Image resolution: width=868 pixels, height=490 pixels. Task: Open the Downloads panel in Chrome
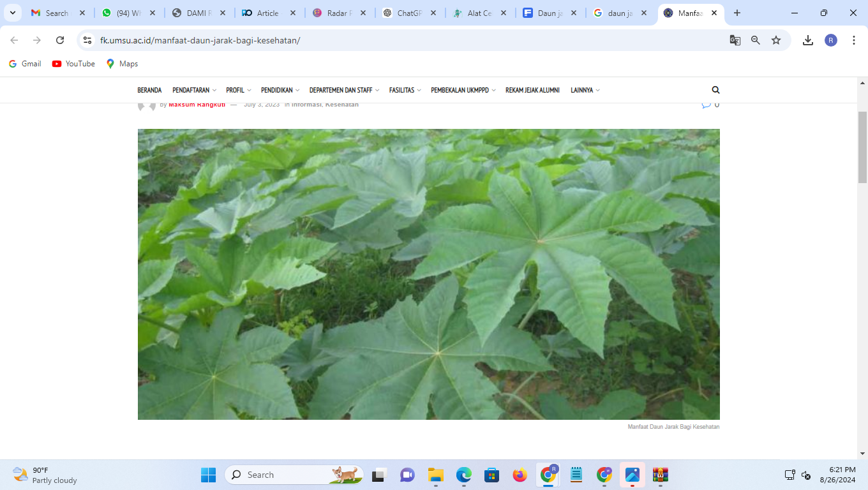tap(807, 40)
